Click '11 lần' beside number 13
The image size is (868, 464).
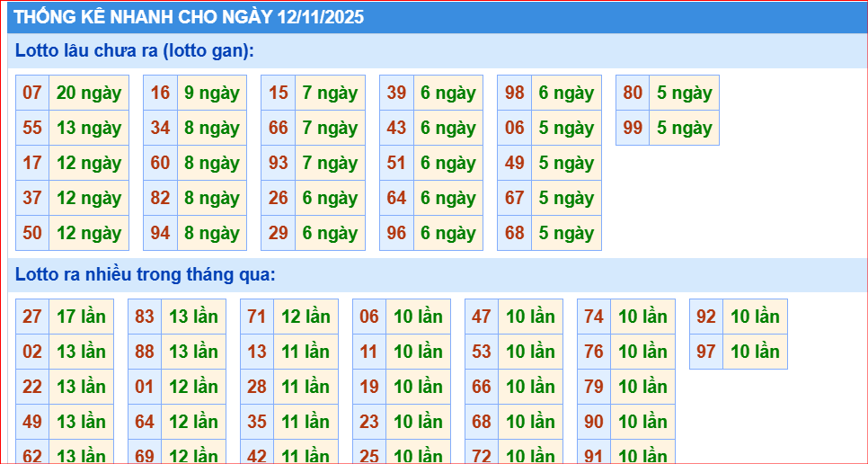(x=306, y=352)
